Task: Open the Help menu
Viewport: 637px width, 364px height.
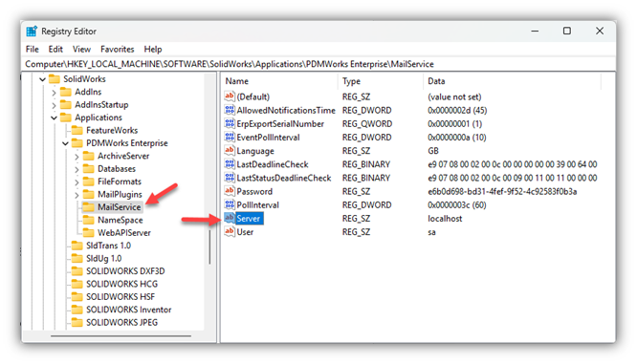Action: click(x=153, y=49)
